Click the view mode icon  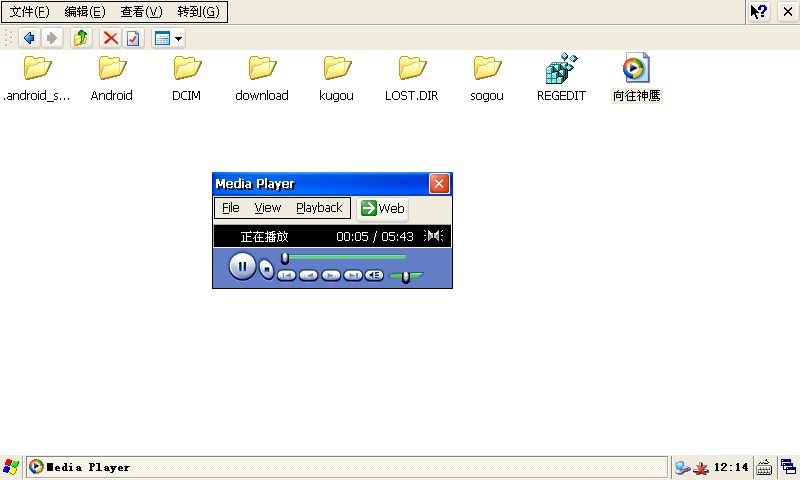(162, 38)
